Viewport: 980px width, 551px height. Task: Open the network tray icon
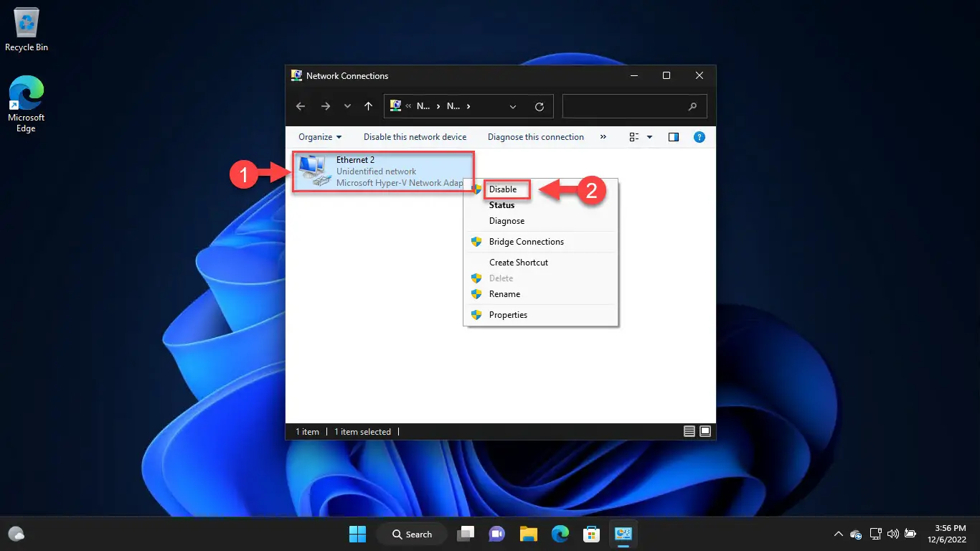coord(875,534)
